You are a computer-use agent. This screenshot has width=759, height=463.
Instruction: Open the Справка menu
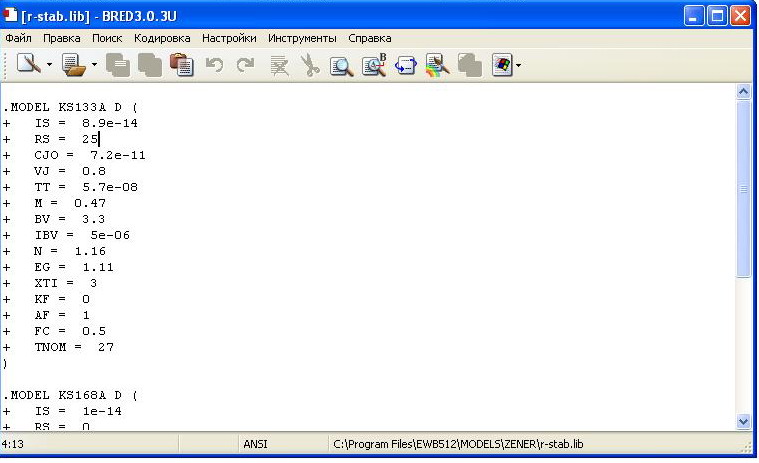coord(370,38)
